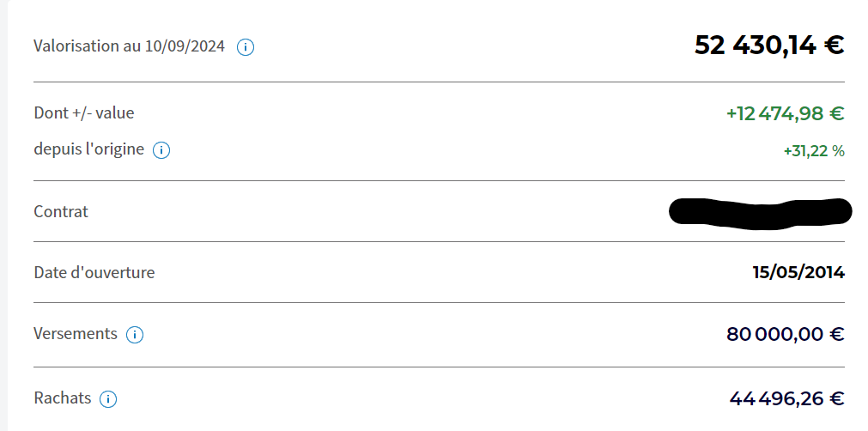Click the 80 000,00 € payments amount
Viewport: 868px width, 431px height.
pyautogui.click(x=786, y=334)
